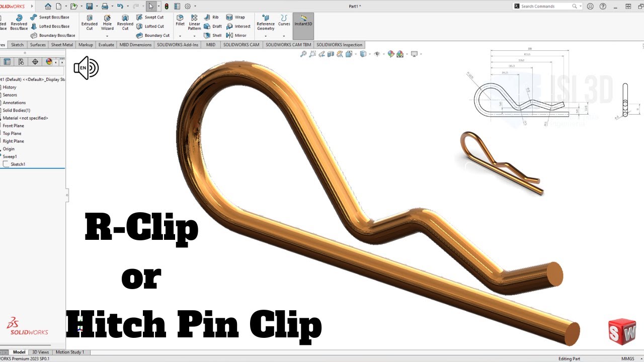Select the Shell tool
Screen dimensions: 644x362
(x=213, y=35)
